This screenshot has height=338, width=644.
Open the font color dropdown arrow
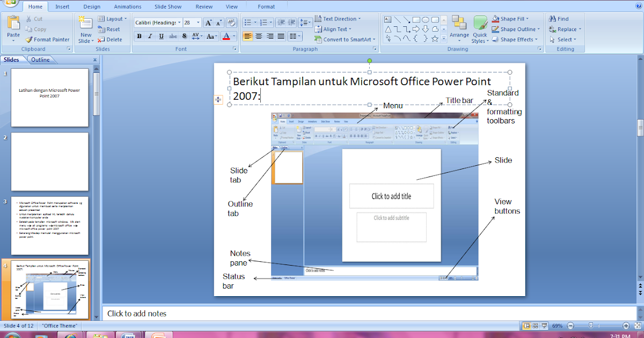click(234, 36)
